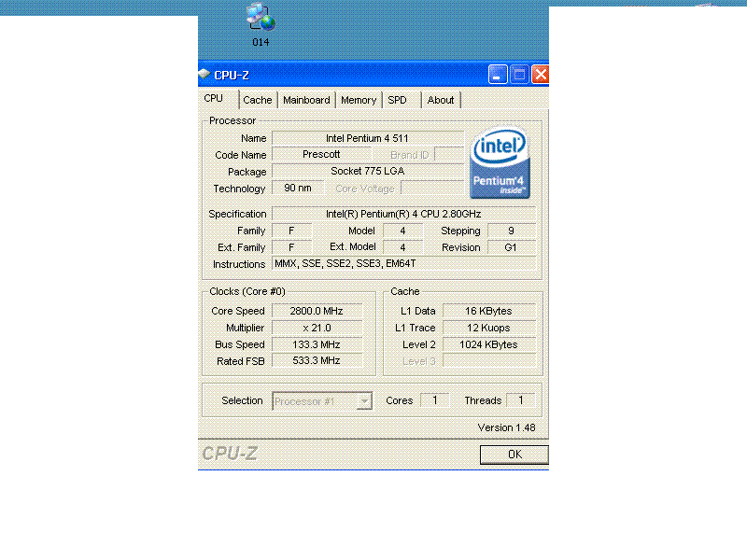Click the Intel Pentium 4 inside logo

coord(500,161)
